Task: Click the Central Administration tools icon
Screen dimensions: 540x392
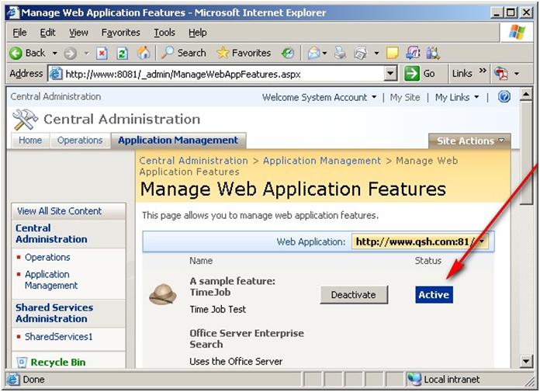Action: (25, 120)
